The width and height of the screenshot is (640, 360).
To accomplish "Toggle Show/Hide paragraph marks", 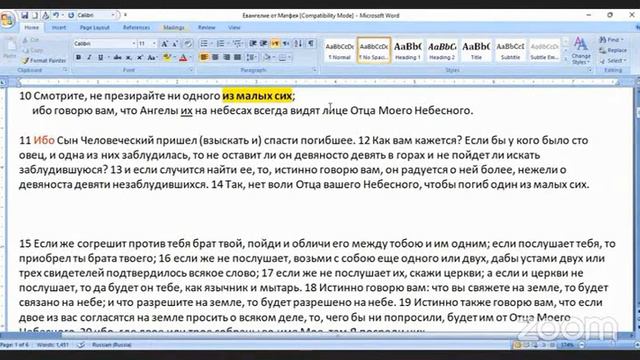I will [x=311, y=44].
